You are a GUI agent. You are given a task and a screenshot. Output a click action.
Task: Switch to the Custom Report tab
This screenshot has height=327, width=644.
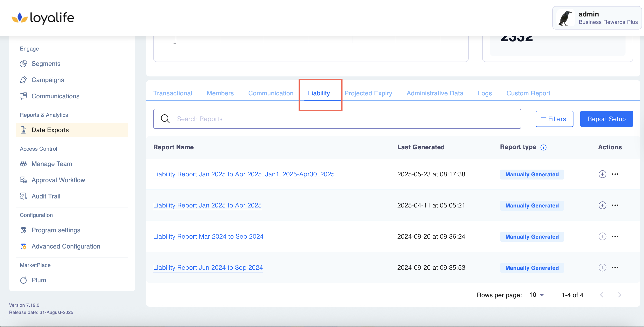point(528,93)
